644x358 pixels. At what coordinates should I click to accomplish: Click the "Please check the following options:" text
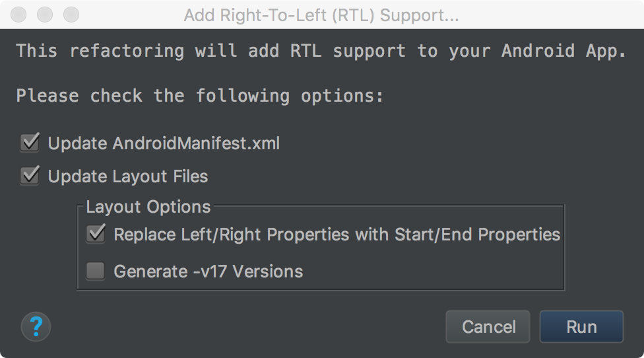[x=199, y=96]
